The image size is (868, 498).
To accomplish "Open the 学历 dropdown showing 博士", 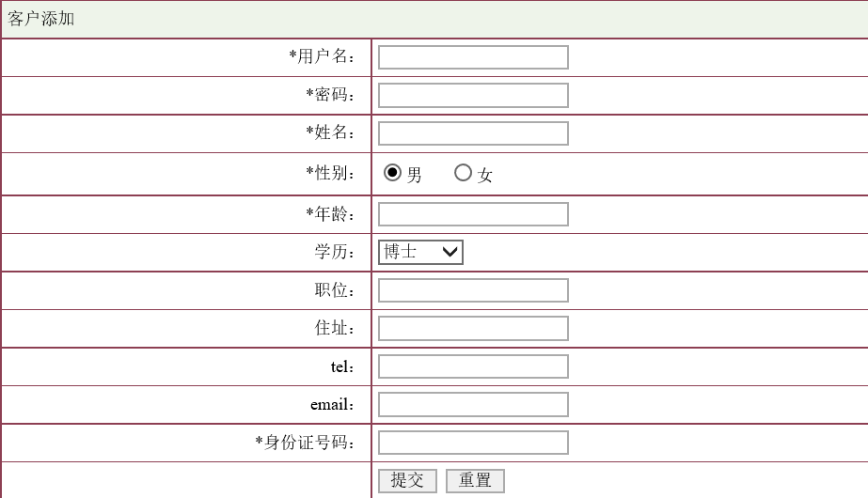I will [420, 252].
